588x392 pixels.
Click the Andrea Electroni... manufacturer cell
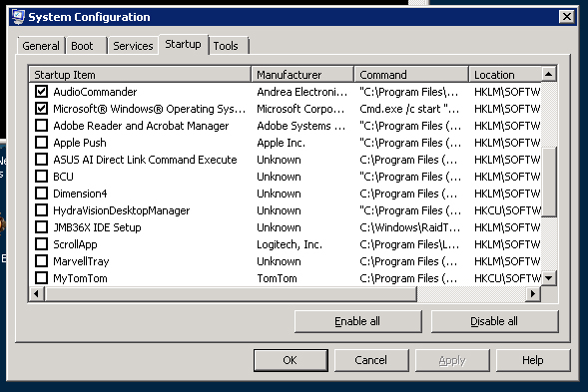(302, 92)
